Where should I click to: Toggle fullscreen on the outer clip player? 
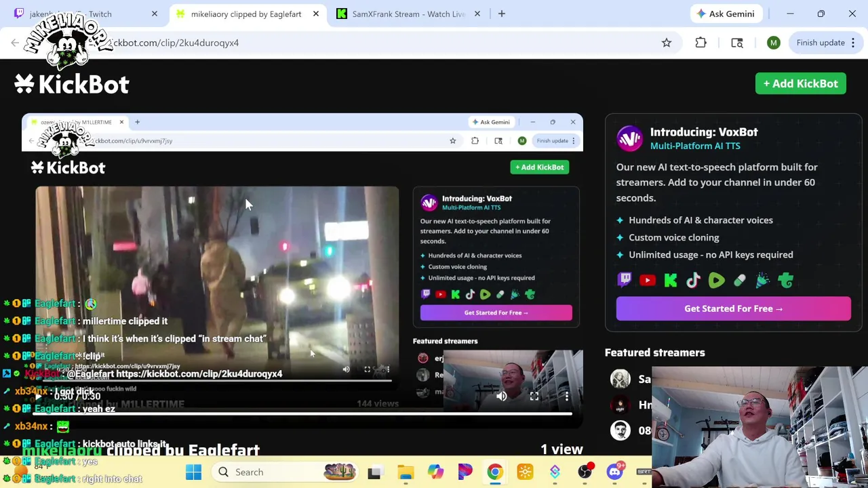534,396
